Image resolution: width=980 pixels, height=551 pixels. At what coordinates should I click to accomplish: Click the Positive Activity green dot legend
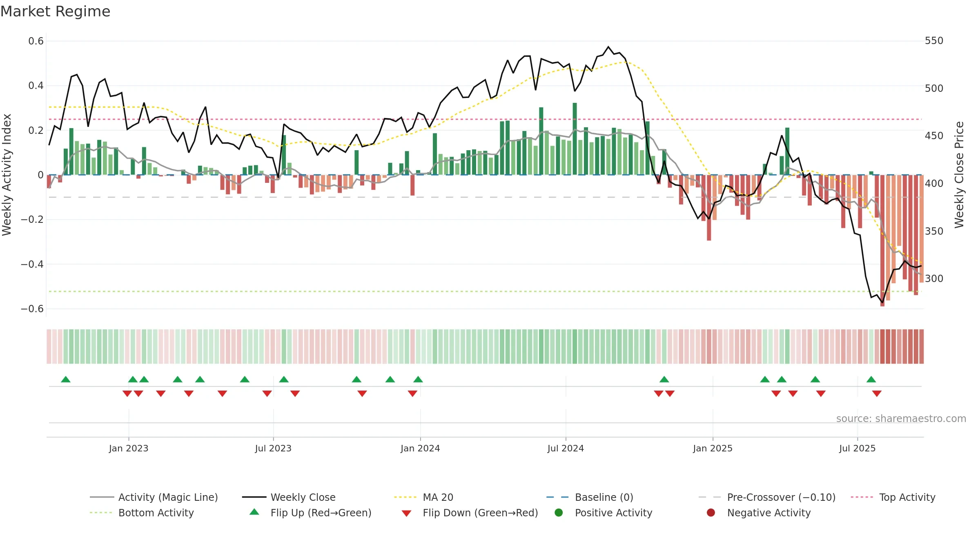click(559, 512)
